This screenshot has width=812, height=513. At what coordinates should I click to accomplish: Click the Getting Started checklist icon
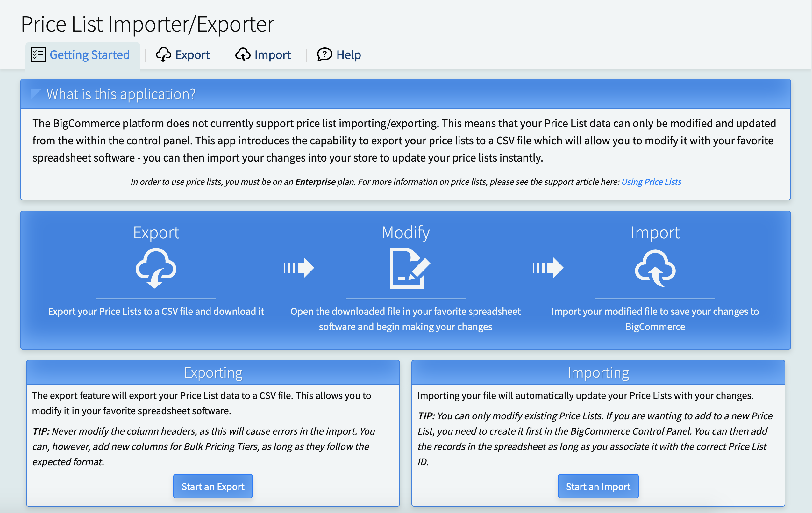click(x=38, y=54)
